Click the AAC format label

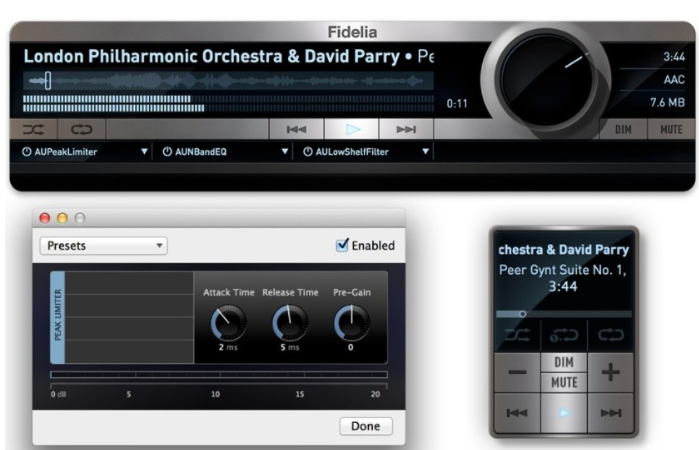pyautogui.click(x=674, y=80)
